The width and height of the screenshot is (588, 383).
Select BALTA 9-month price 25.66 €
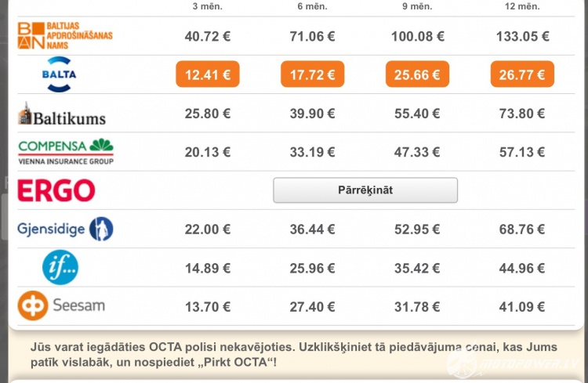tap(417, 74)
